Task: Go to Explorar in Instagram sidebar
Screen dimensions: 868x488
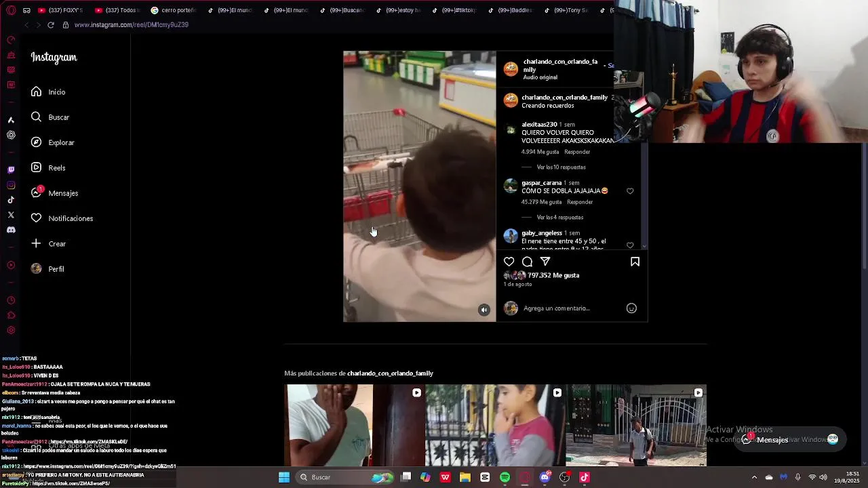Action: (x=52, y=142)
